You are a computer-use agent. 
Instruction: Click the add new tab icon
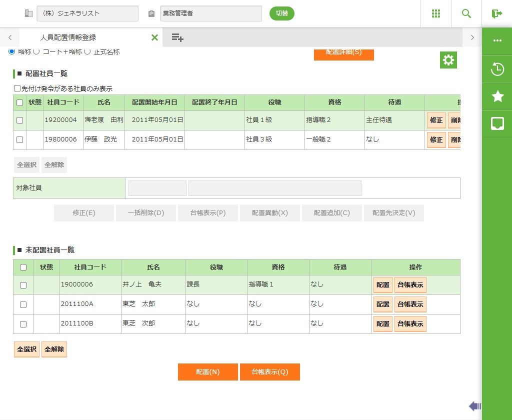coord(177,37)
